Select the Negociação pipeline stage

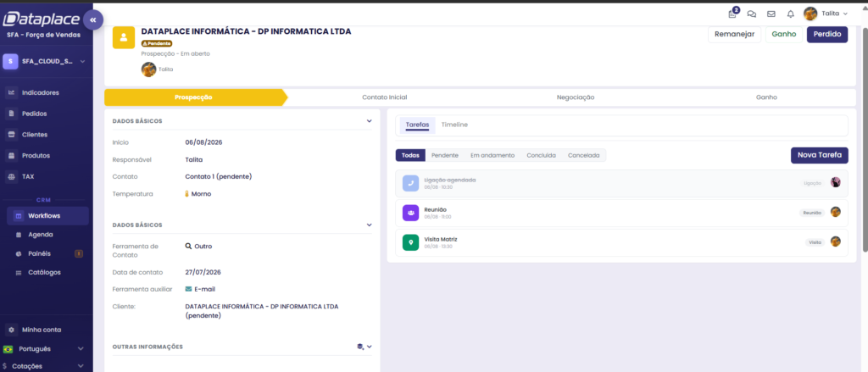coord(576,97)
